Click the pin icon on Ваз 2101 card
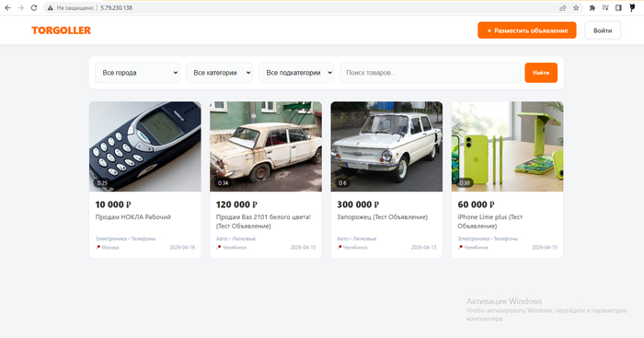This screenshot has height=338, width=644. tap(219, 247)
